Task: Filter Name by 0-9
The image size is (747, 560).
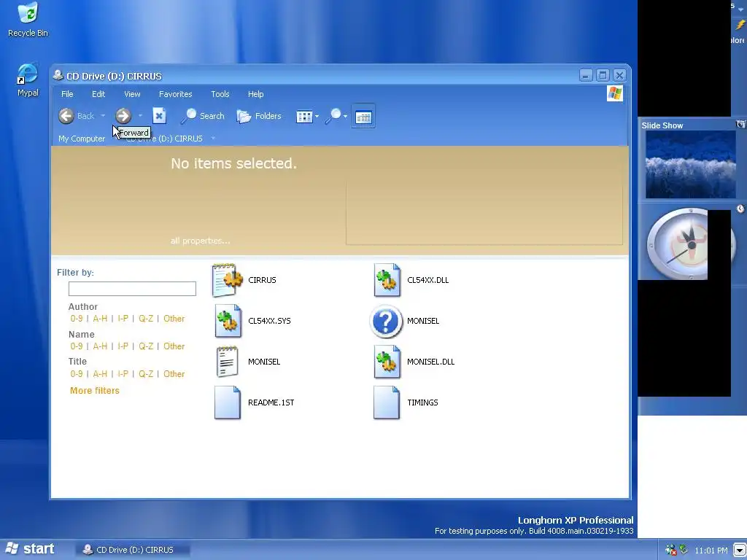Action: pyautogui.click(x=76, y=346)
